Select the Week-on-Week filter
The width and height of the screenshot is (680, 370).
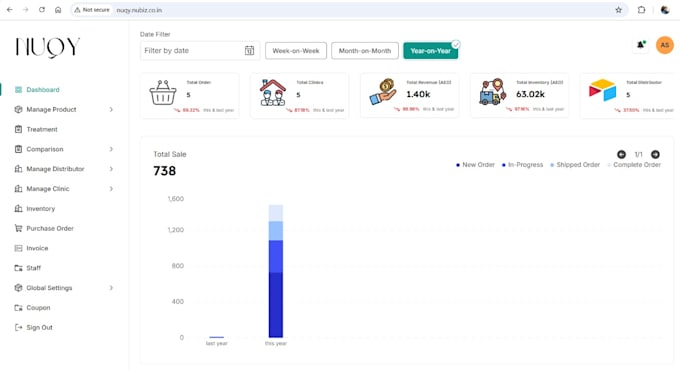tap(296, 51)
